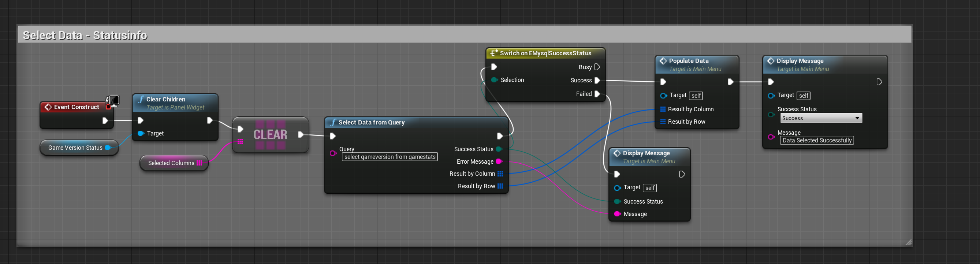Click Result by Column input pin on Populate Data
This screenshot has width=980, height=264.
(663, 109)
